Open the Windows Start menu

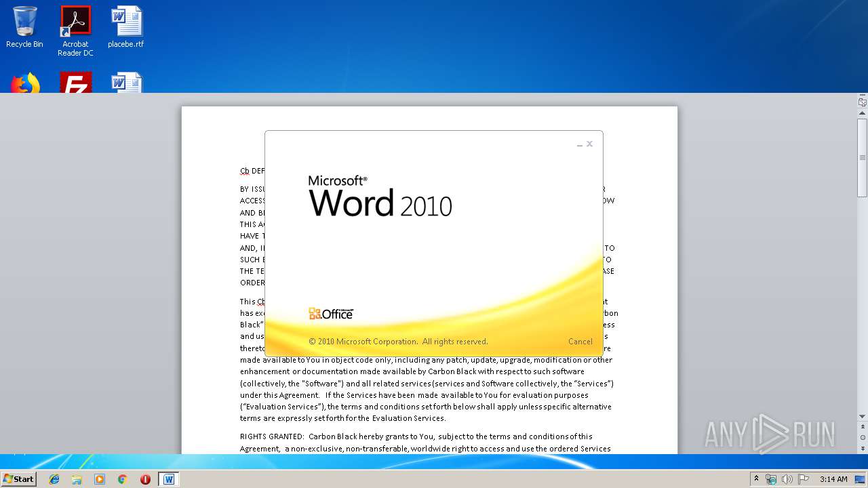pos(18,479)
